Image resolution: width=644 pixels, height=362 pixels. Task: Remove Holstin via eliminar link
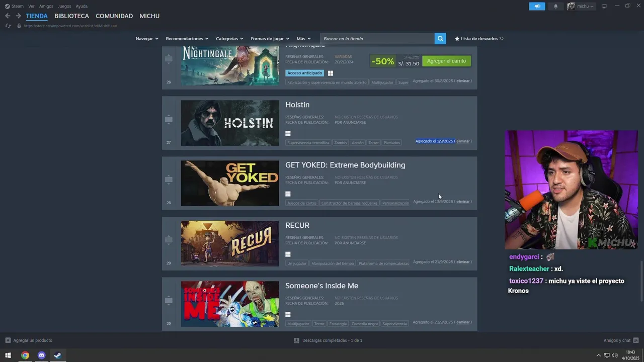(463, 141)
